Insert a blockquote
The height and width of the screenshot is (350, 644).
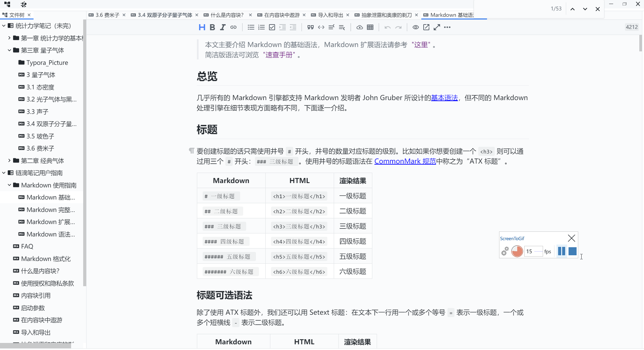[x=311, y=28]
